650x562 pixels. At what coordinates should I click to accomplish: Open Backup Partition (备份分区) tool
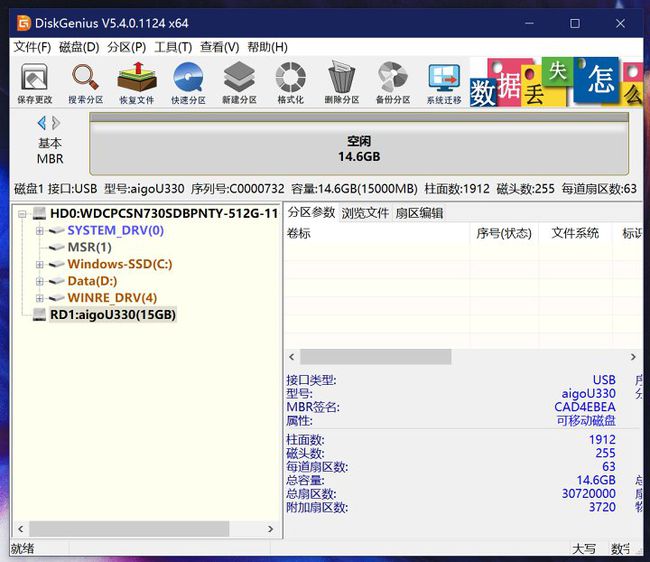point(393,83)
